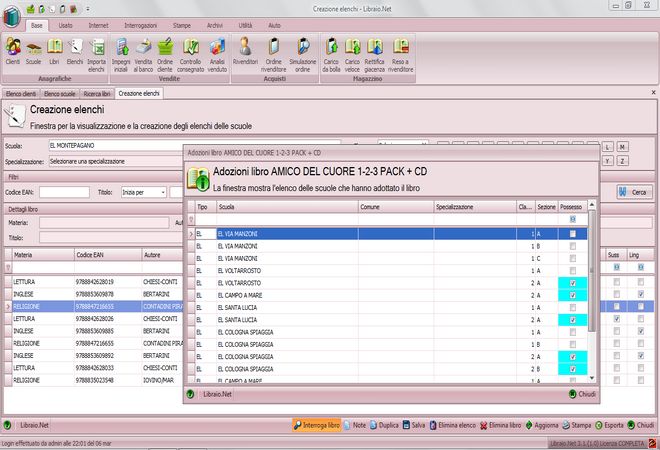Click the scroll up arrow in Adozioni list
660x450 pixels.
point(591,205)
